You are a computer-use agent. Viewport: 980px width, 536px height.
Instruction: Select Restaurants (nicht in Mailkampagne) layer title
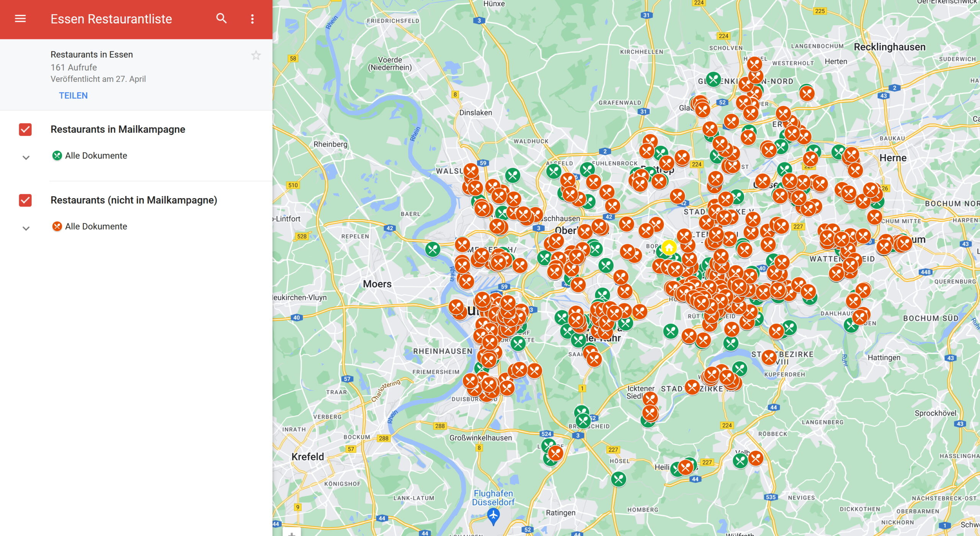134,200
